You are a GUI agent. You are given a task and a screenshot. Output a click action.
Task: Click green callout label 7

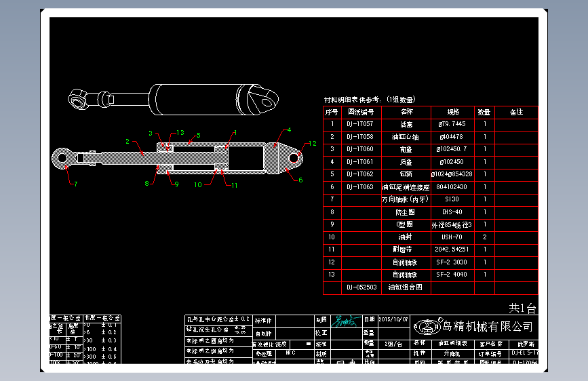point(76,184)
